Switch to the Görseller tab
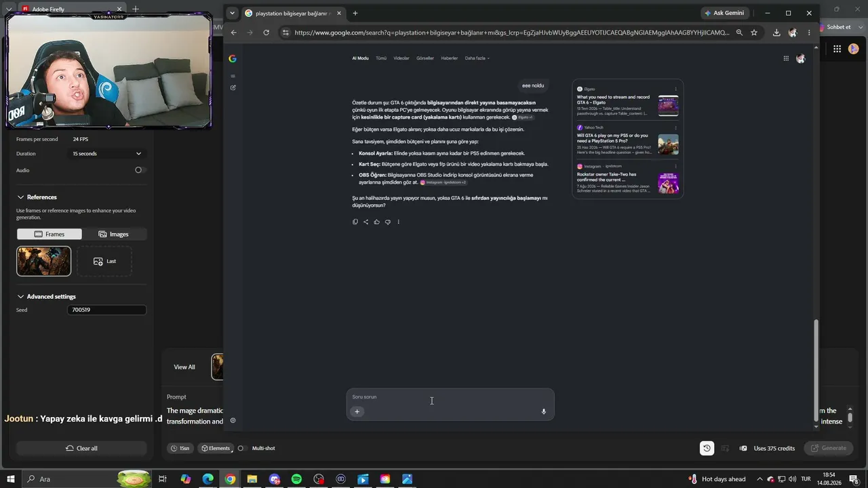The image size is (868, 488). click(x=425, y=58)
